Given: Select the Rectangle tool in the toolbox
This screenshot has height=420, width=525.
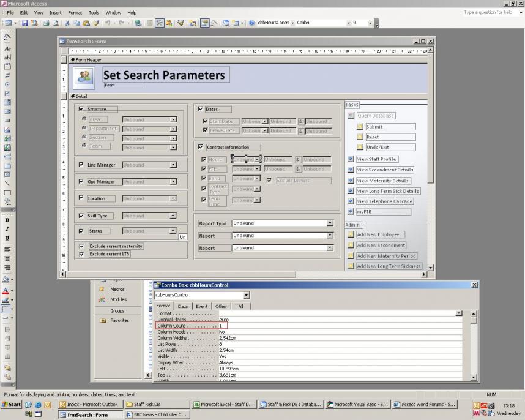Looking at the screenshot, I should click(x=8, y=192).
